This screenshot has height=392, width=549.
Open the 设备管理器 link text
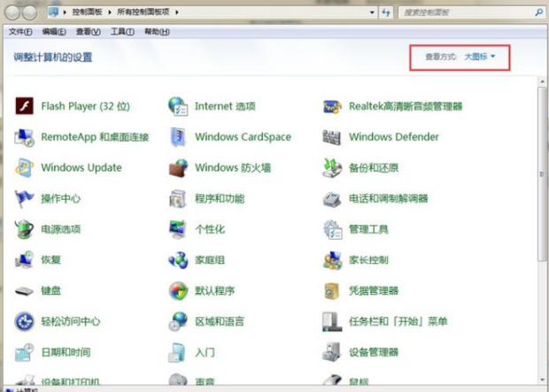374,352
